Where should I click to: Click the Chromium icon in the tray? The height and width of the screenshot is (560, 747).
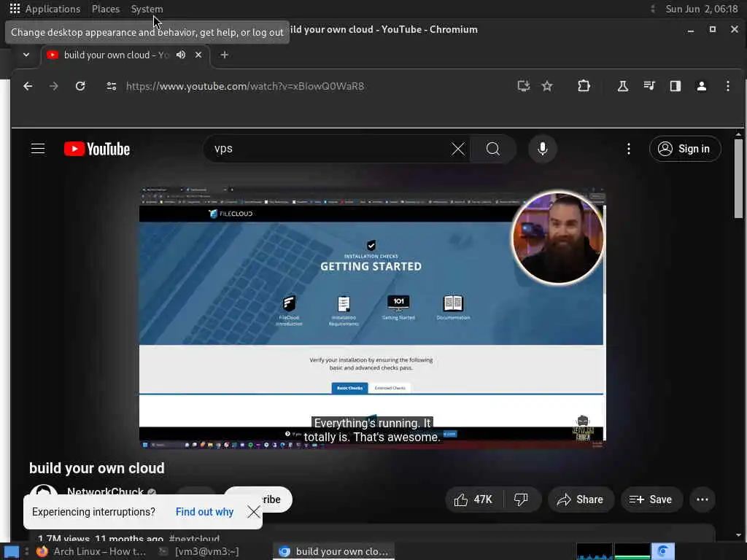click(662, 551)
